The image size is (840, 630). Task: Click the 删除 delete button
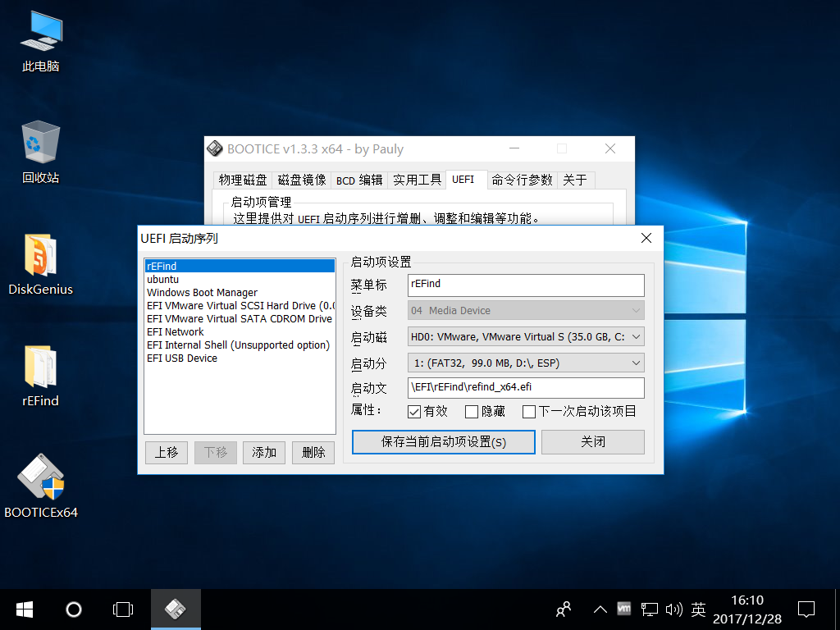(313, 453)
